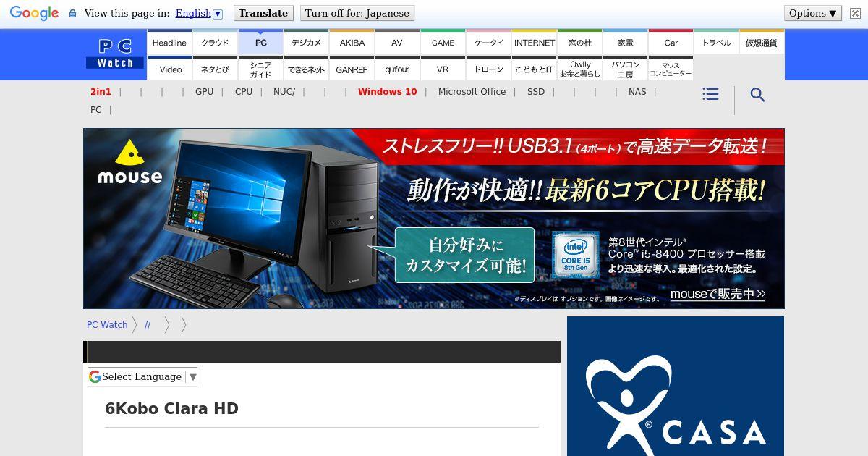Open the Select Language dropdown
This screenshot has width=868, height=456.
pyautogui.click(x=142, y=376)
